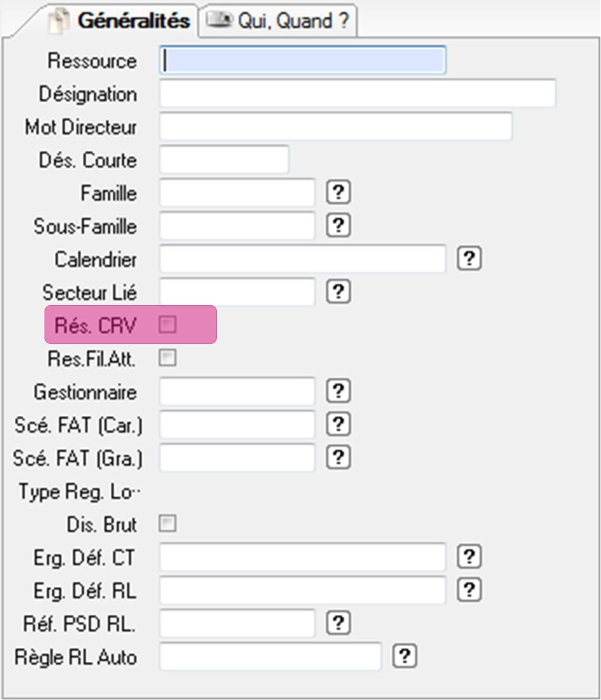
Task: Open the Réf. PSD RL. lookup icon
Action: coord(338,623)
